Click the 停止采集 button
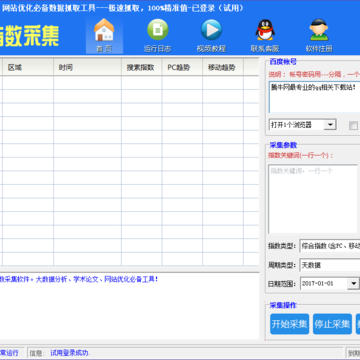Screen dimensions: 360x360 point(332,324)
